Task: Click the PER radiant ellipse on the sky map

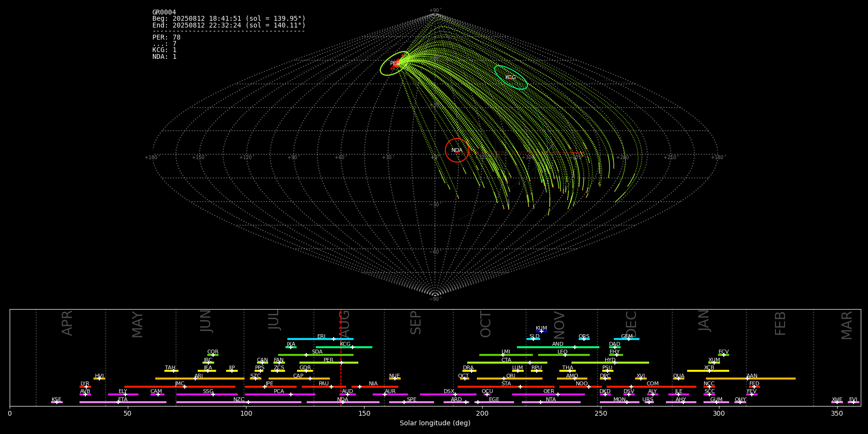Action: pos(394,63)
